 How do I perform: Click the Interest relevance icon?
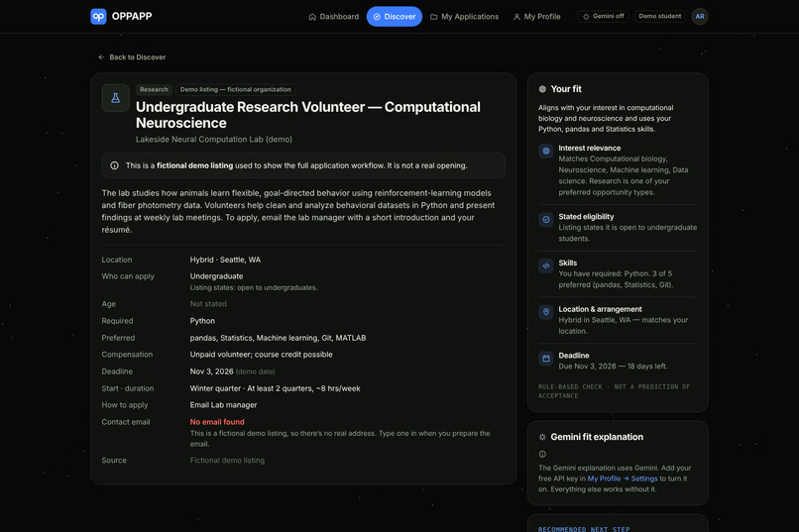[546, 152]
